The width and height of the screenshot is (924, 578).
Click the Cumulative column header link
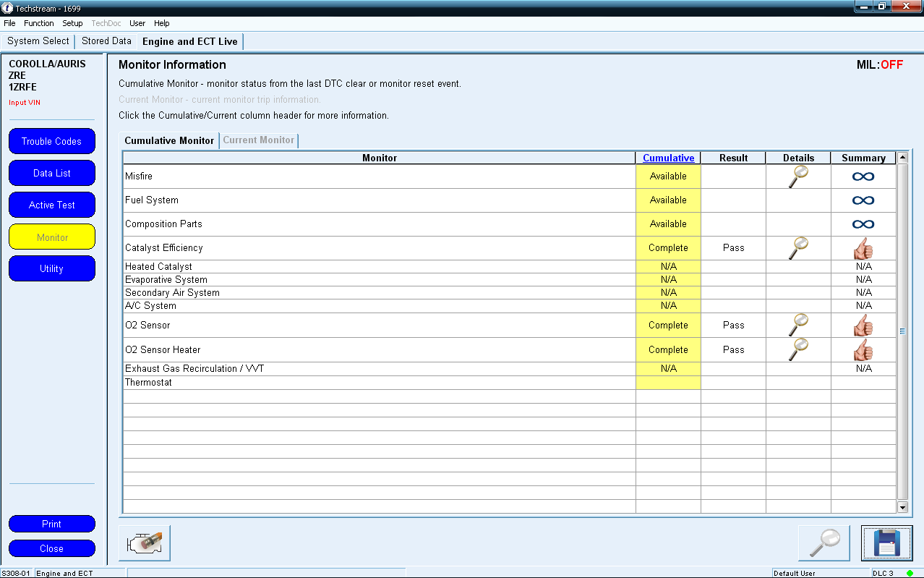(x=669, y=158)
